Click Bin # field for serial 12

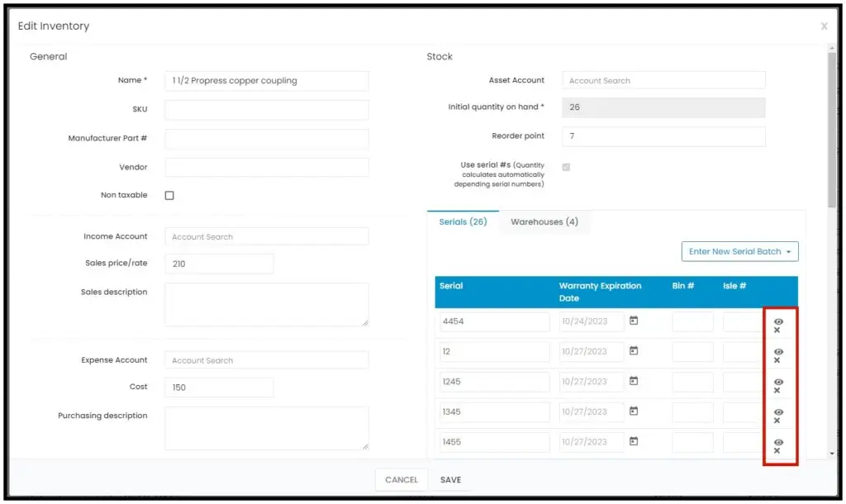point(693,352)
